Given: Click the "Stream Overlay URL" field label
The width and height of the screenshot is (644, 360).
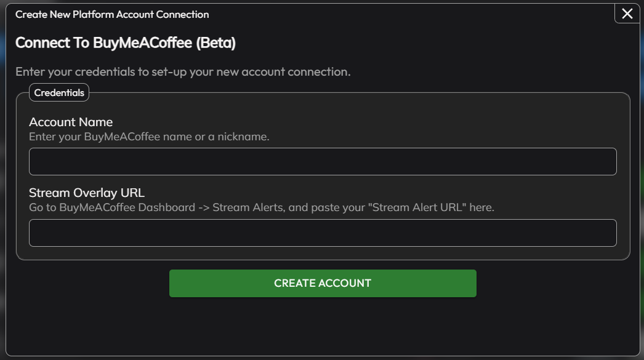Looking at the screenshot, I should (87, 193).
